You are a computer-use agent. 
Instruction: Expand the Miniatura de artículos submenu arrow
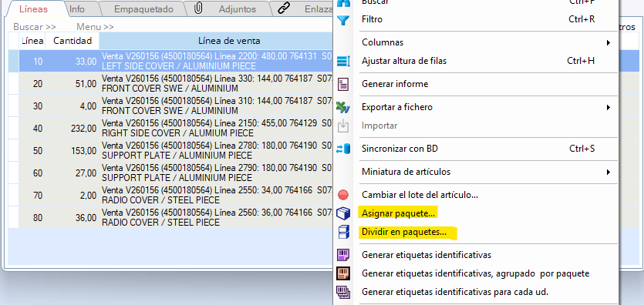point(609,173)
